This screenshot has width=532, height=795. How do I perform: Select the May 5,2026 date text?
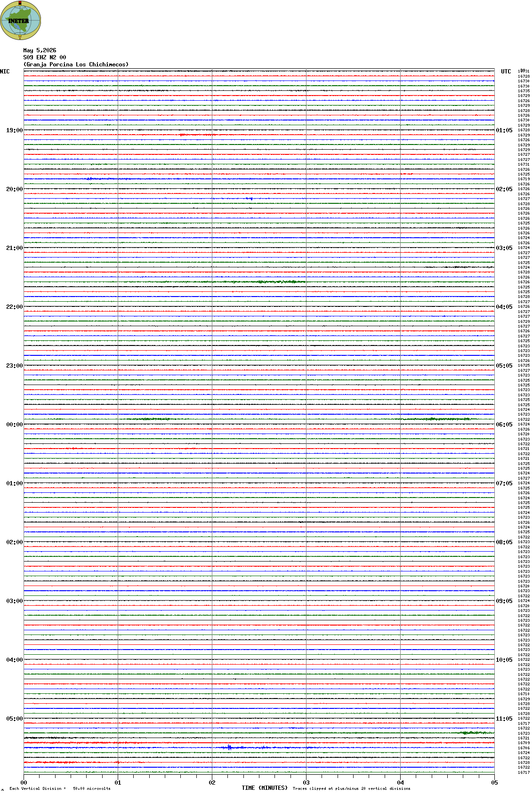pyautogui.click(x=40, y=50)
